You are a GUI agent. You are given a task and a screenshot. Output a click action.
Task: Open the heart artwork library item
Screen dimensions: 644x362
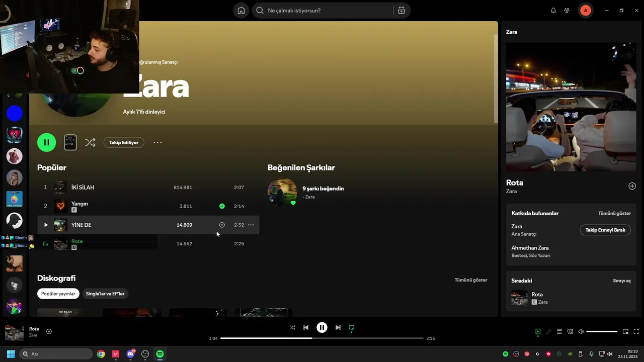(14, 135)
